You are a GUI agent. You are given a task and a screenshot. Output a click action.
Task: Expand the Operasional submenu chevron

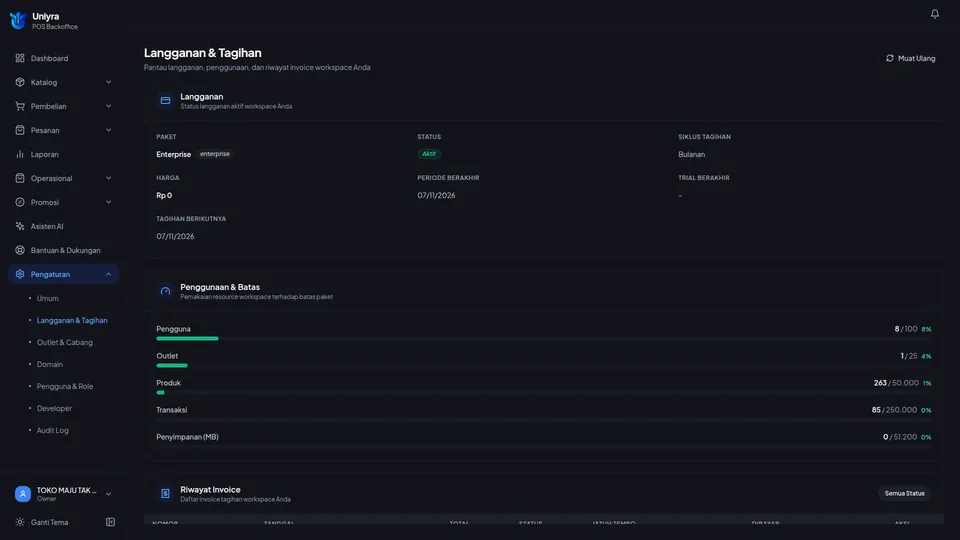(108, 178)
